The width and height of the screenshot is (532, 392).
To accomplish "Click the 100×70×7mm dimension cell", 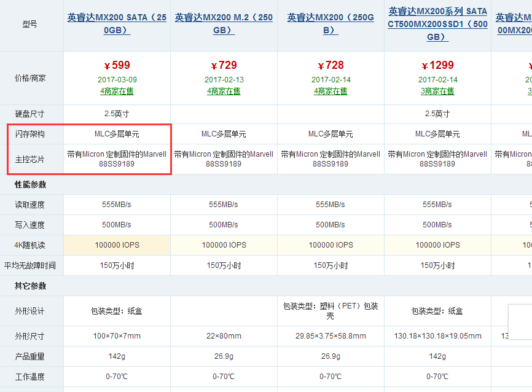I will 117,336.
